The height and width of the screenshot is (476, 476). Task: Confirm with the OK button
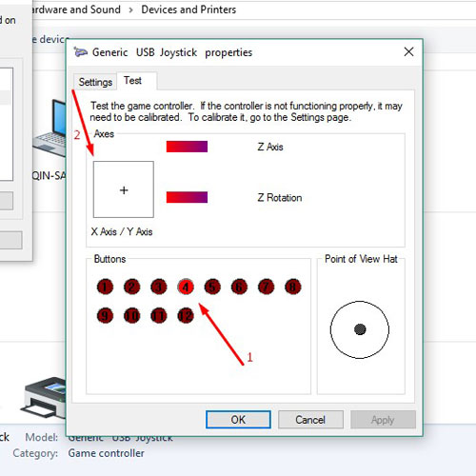pos(238,420)
